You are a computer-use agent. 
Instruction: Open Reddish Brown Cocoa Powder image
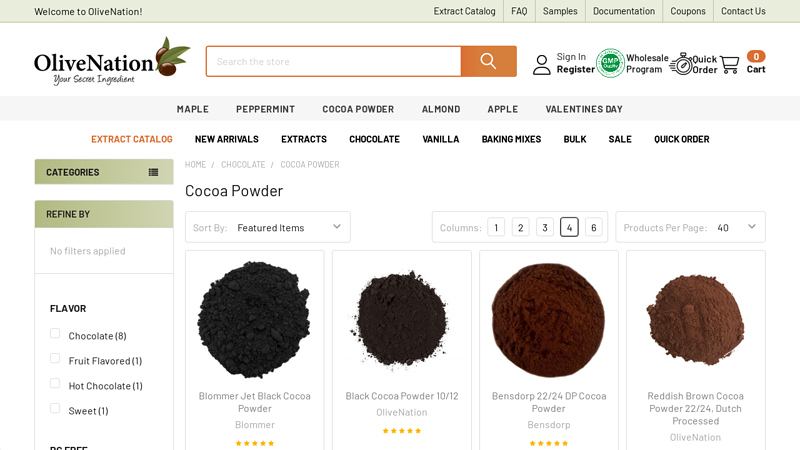pos(695,320)
